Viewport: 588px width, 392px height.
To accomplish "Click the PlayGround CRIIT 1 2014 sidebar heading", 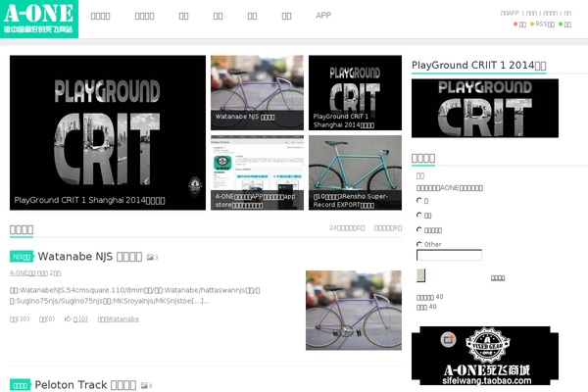I will [479, 66].
